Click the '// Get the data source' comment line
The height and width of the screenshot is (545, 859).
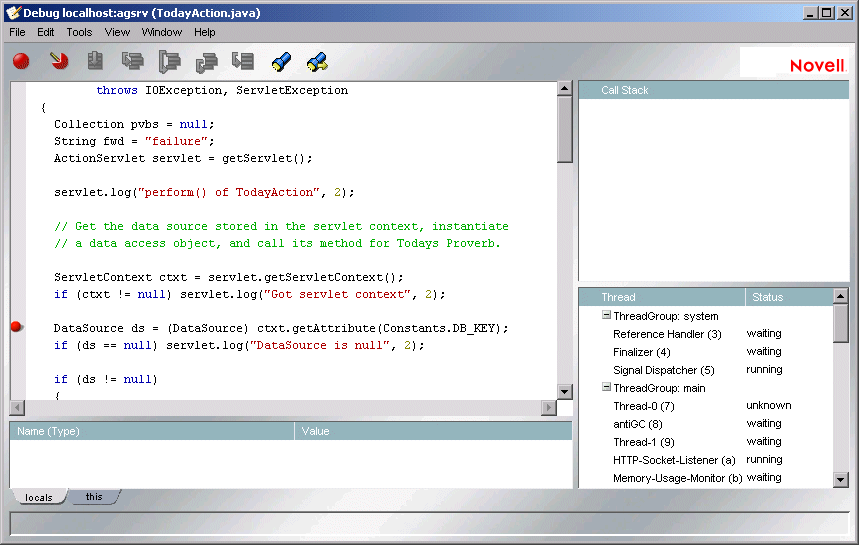281,226
